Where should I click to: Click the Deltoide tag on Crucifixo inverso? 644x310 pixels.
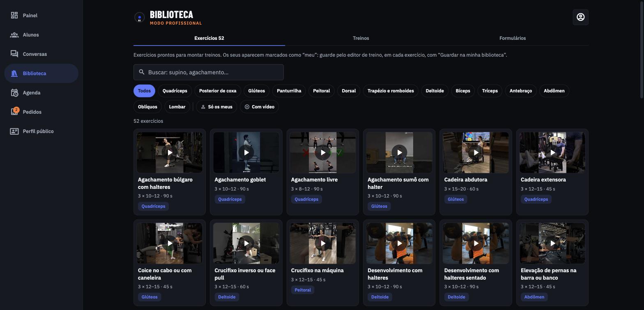pyautogui.click(x=227, y=297)
